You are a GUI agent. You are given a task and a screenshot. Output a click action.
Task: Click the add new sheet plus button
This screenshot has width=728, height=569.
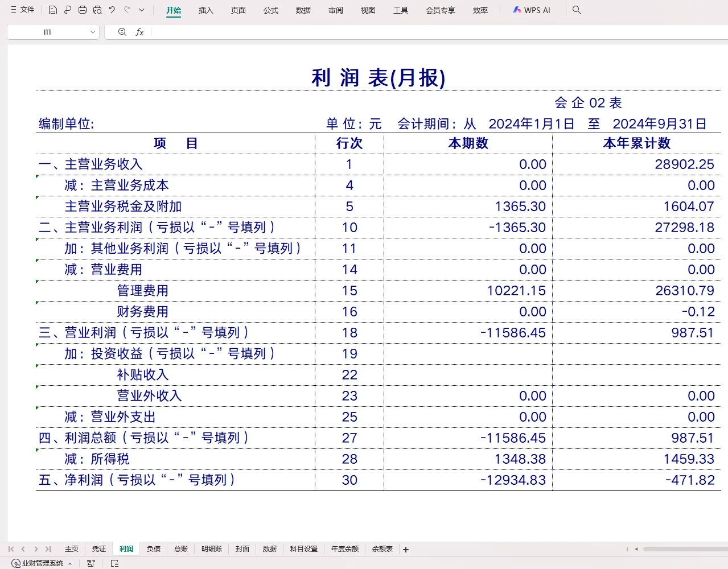(x=405, y=549)
